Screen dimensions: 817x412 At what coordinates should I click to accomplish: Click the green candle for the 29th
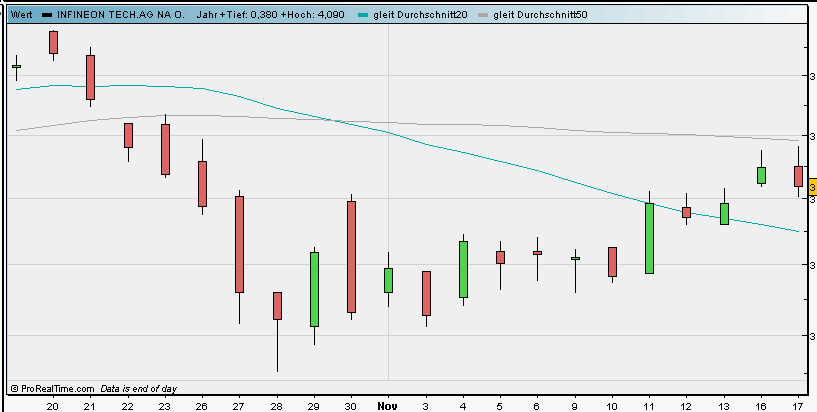click(314, 289)
